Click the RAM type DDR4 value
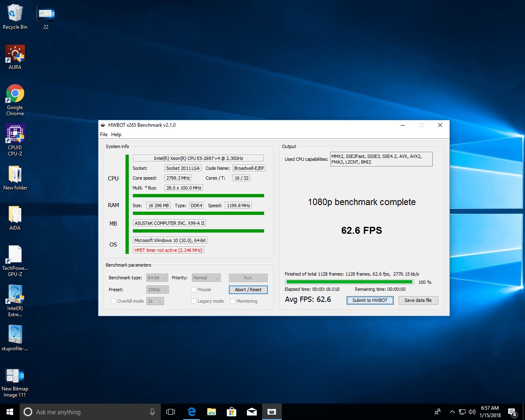Viewport: 525px width, 420px height. [x=196, y=205]
